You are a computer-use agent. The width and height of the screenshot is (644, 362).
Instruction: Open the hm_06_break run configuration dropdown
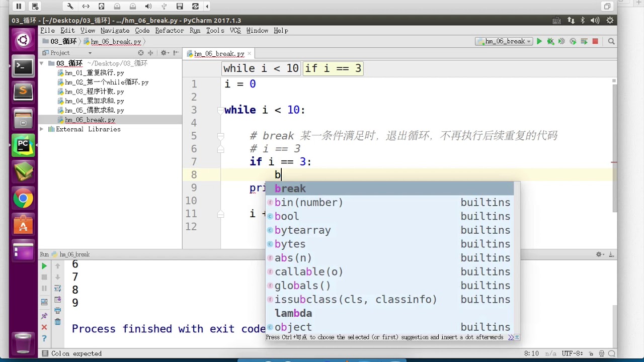[x=504, y=42]
